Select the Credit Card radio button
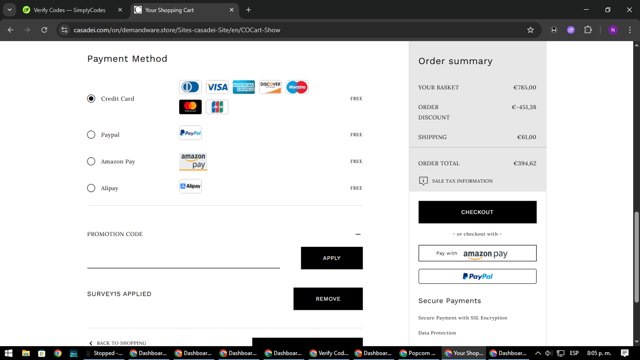 91,98
